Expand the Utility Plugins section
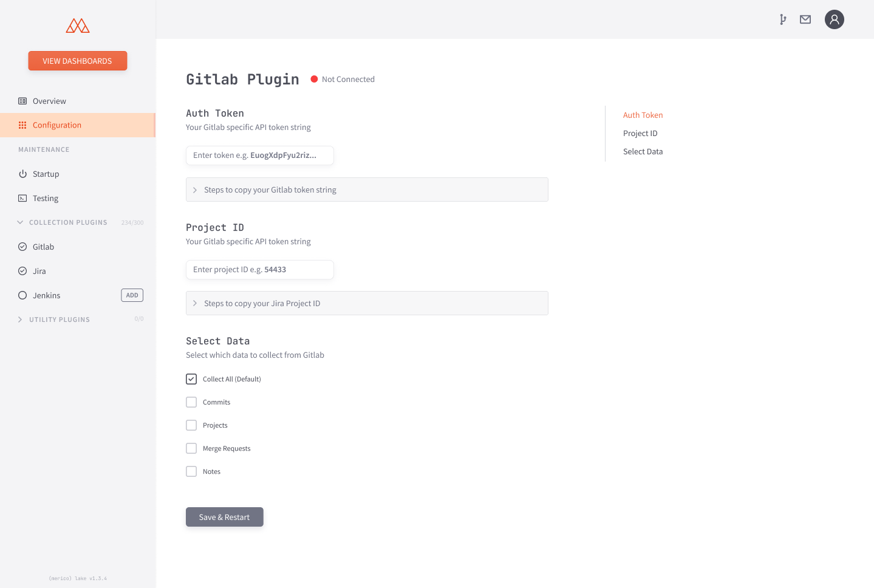 tap(20, 319)
